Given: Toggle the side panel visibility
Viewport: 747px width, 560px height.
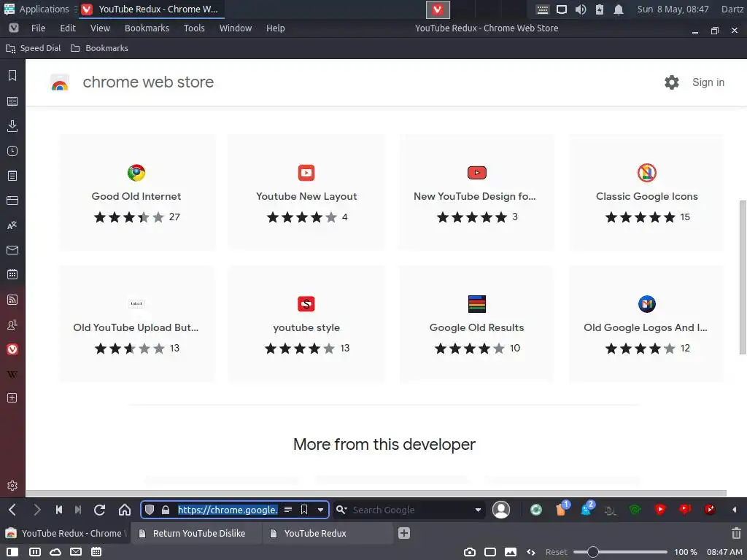Looking at the screenshot, I should [x=12, y=552].
